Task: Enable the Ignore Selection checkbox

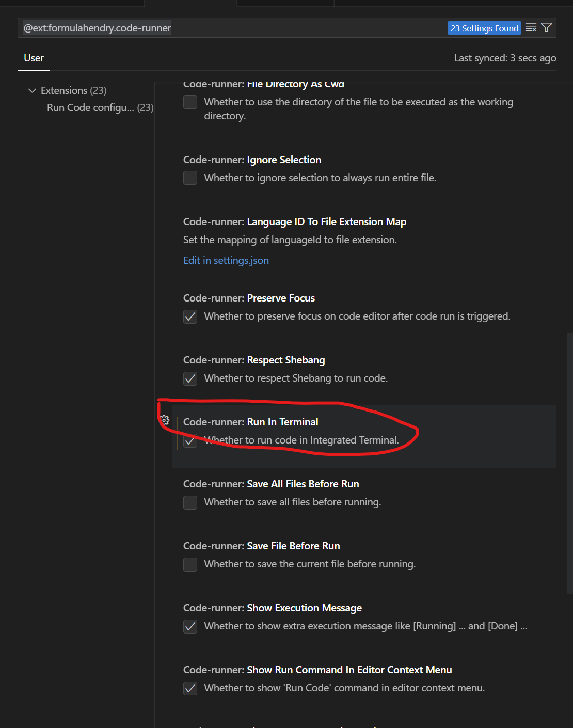Action: pos(190,178)
